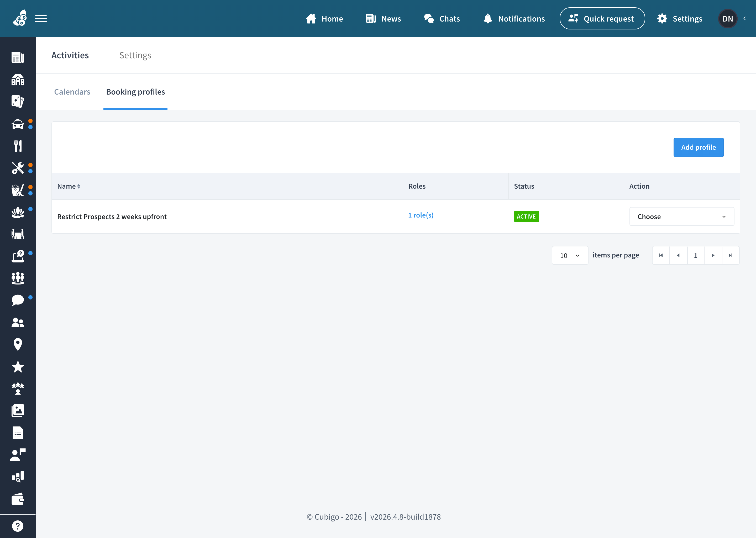The width and height of the screenshot is (756, 538).
Task: Open Settings in the top bar
Action: [x=680, y=19]
